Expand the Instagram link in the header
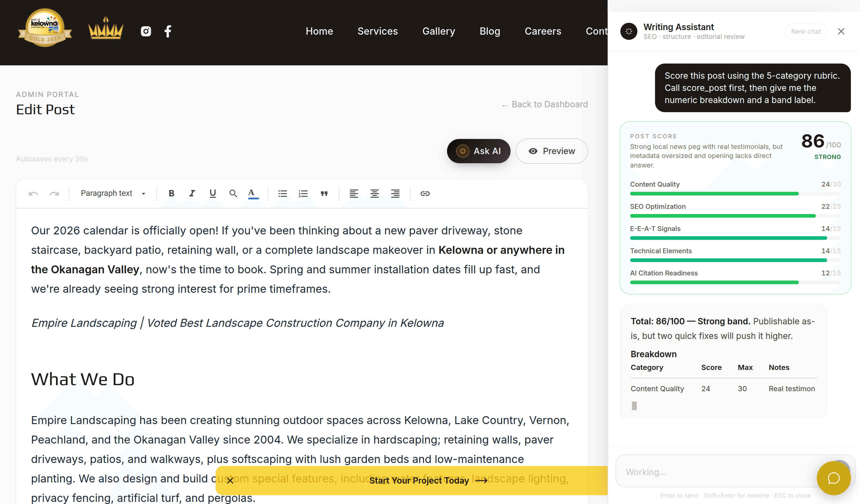 coord(146,31)
